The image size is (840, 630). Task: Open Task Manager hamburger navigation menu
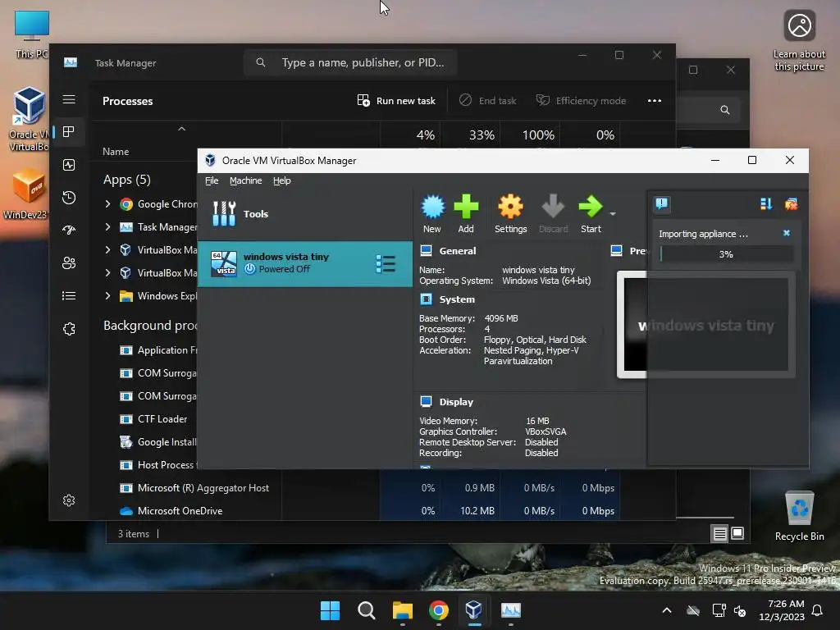click(x=69, y=99)
